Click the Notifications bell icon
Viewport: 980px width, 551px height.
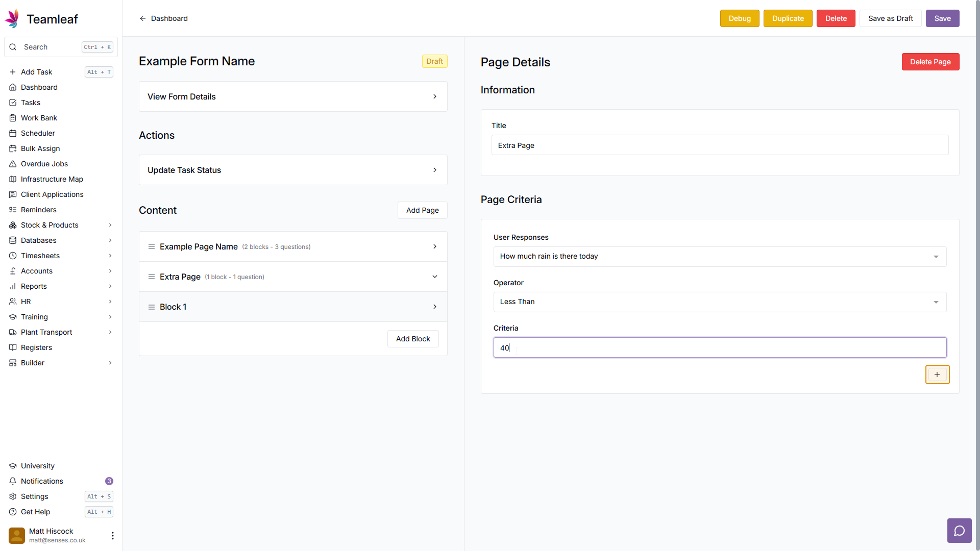click(x=13, y=481)
